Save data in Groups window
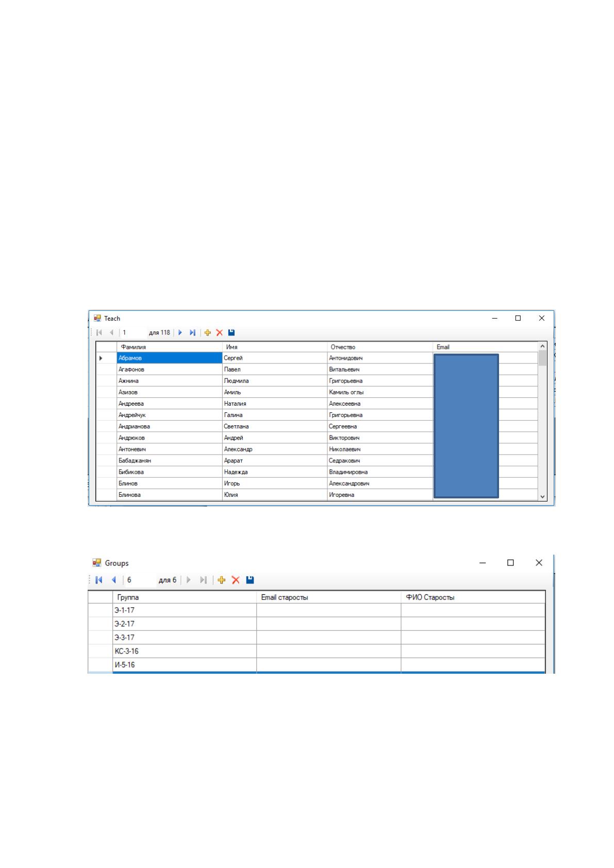Screen dimensions: 614x868 tap(250, 580)
